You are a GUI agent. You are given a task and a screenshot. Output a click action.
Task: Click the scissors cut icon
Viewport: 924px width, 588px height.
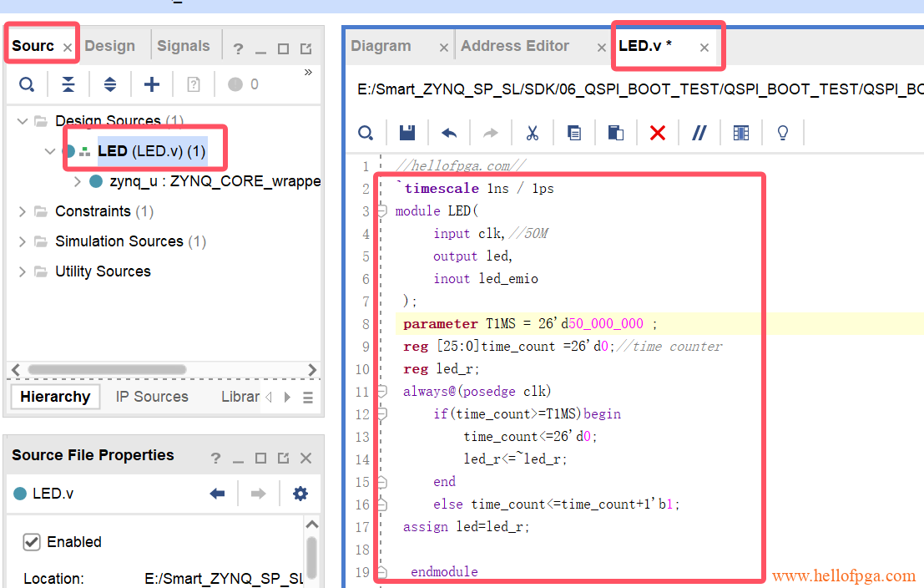pos(532,133)
